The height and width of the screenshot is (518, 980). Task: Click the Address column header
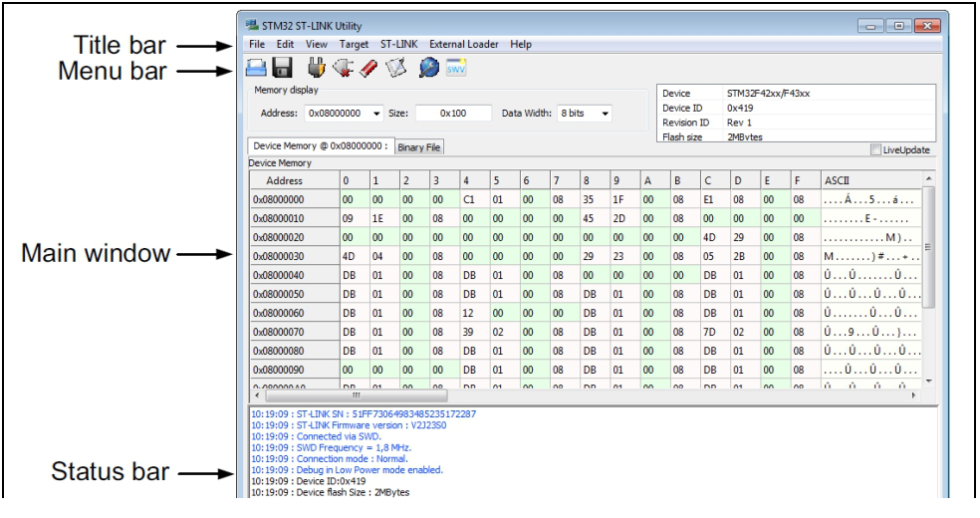[295, 180]
